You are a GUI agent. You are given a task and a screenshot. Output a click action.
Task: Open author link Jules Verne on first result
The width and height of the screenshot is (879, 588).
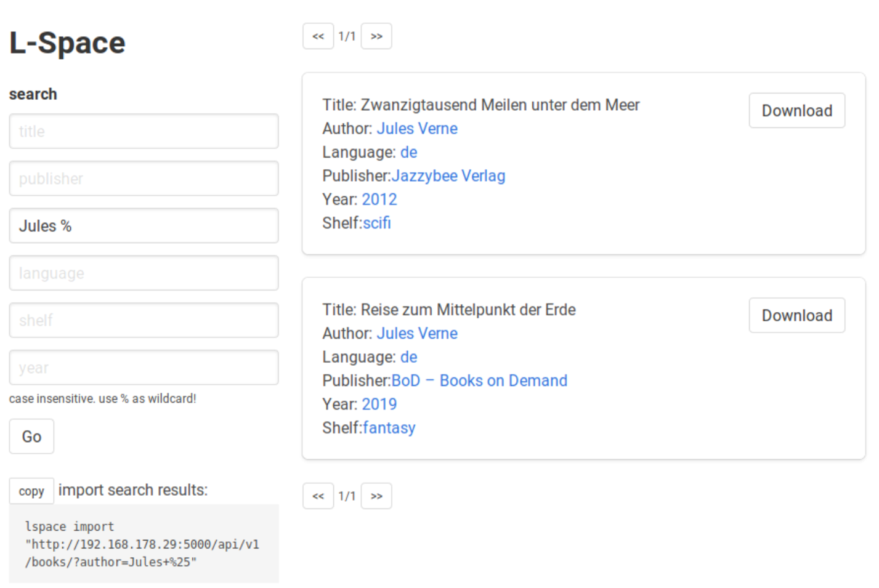(x=417, y=128)
